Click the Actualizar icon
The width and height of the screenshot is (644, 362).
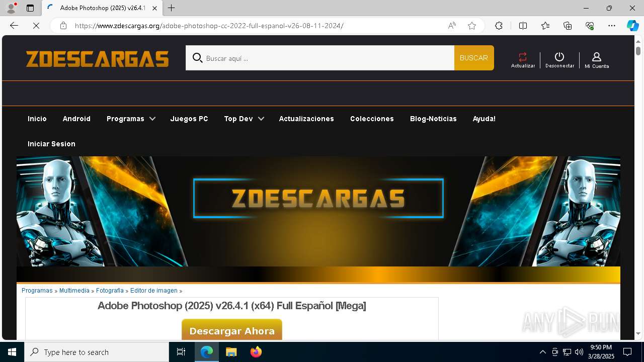523,60
